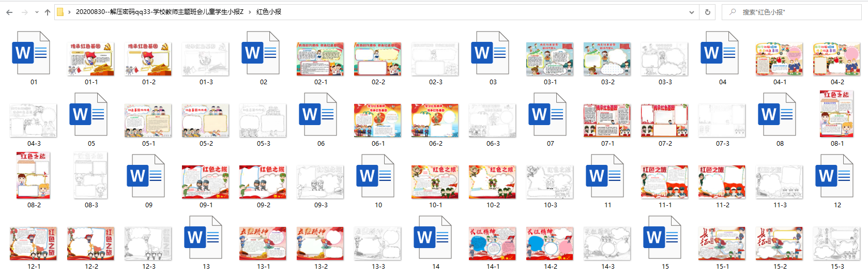The width and height of the screenshot is (868, 276).
Task: Select the Word document named 09
Action: pos(148,181)
